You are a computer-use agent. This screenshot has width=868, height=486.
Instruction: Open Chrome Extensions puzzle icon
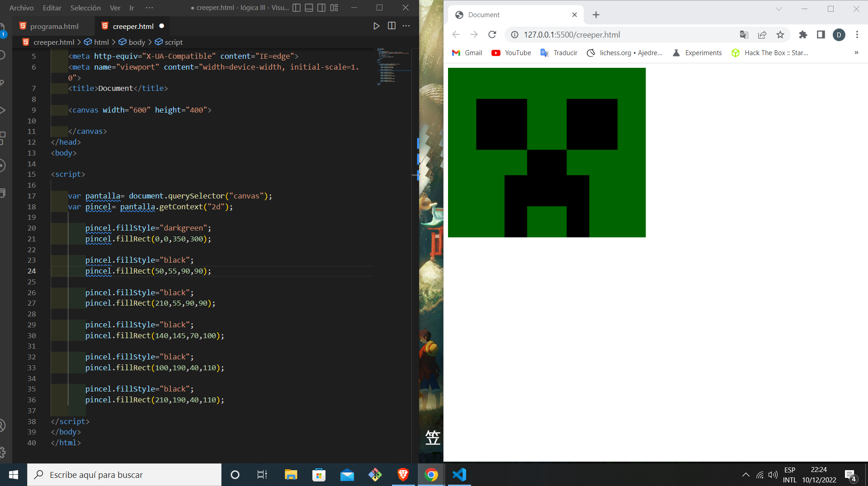click(x=803, y=34)
